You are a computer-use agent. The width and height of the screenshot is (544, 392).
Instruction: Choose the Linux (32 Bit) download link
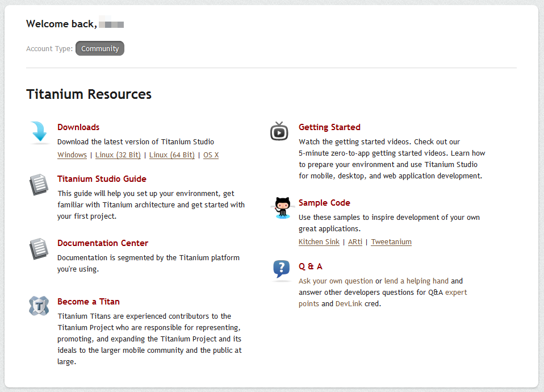(x=118, y=155)
